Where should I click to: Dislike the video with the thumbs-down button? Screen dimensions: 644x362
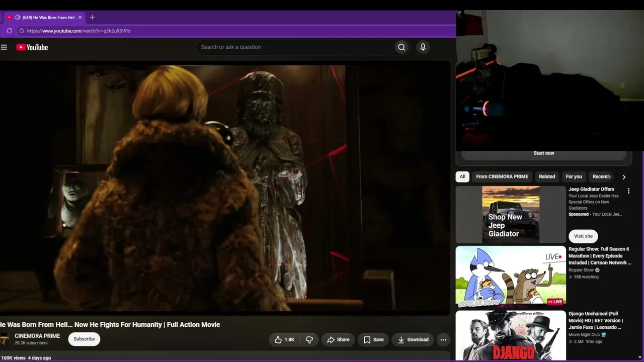(x=309, y=340)
